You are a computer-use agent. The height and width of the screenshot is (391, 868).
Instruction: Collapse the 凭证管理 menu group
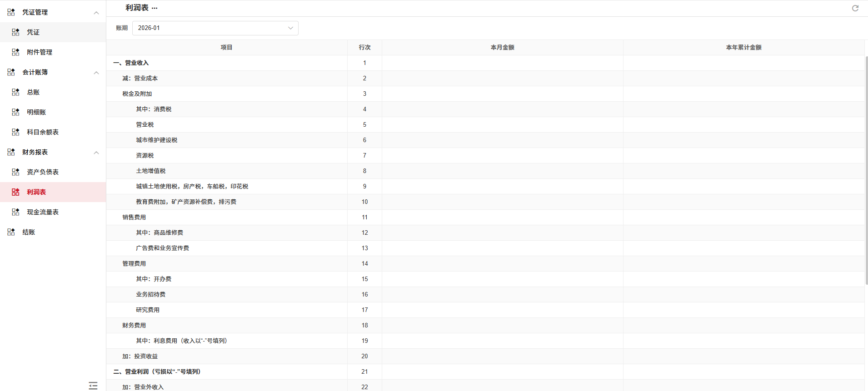(x=96, y=13)
